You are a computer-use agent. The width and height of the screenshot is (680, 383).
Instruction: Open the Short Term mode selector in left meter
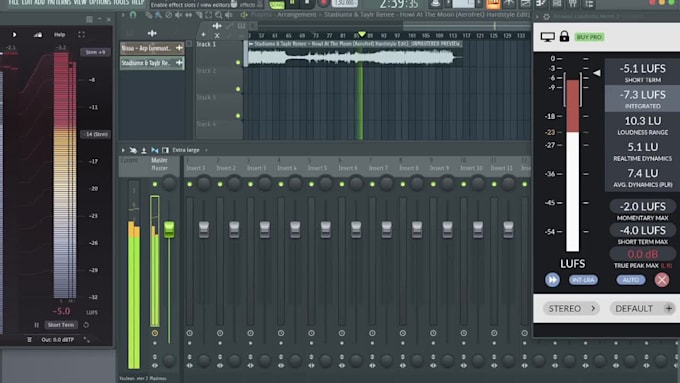tap(61, 325)
